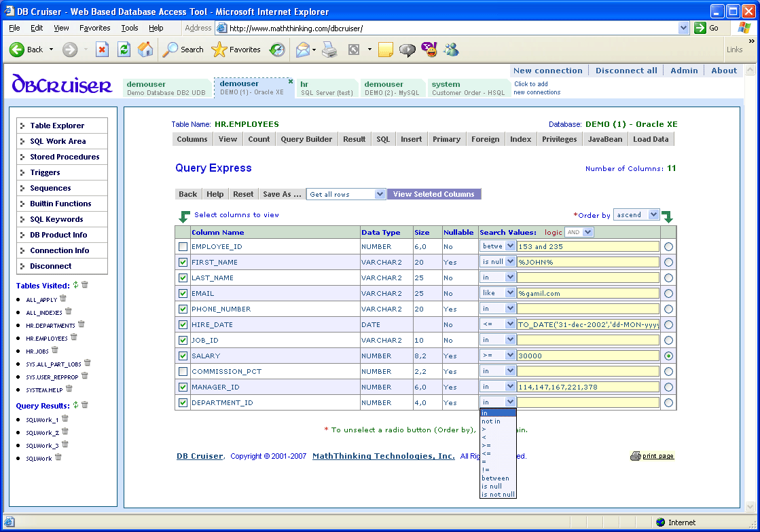Screen dimensions: 760x532
Task: Click the green select-columns arrow icon
Action: (184, 216)
